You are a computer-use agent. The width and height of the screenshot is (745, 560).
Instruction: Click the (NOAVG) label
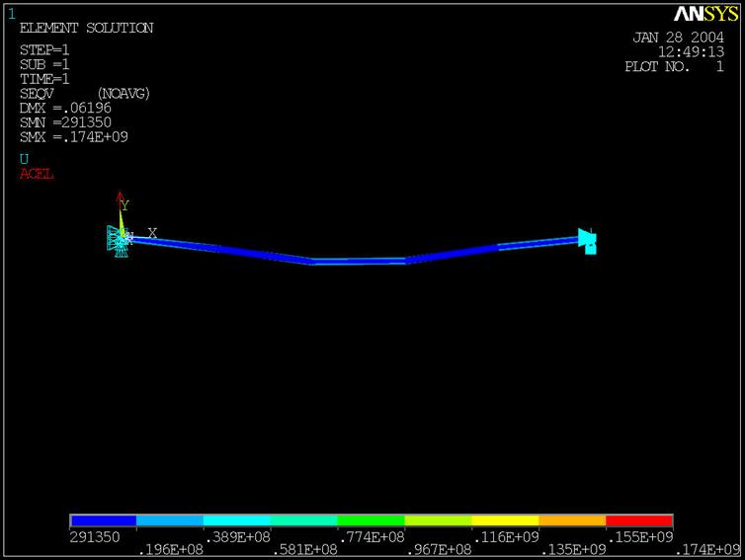click(x=124, y=94)
